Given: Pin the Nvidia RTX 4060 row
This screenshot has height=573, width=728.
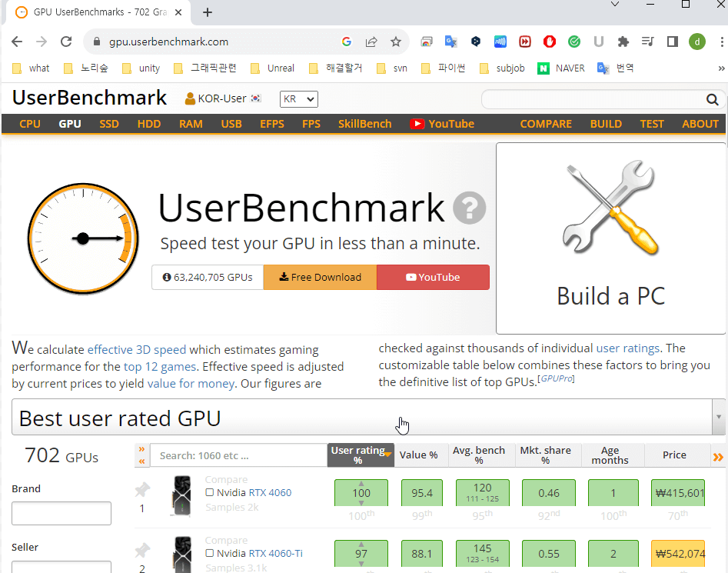Looking at the screenshot, I should [x=142, y=489].
